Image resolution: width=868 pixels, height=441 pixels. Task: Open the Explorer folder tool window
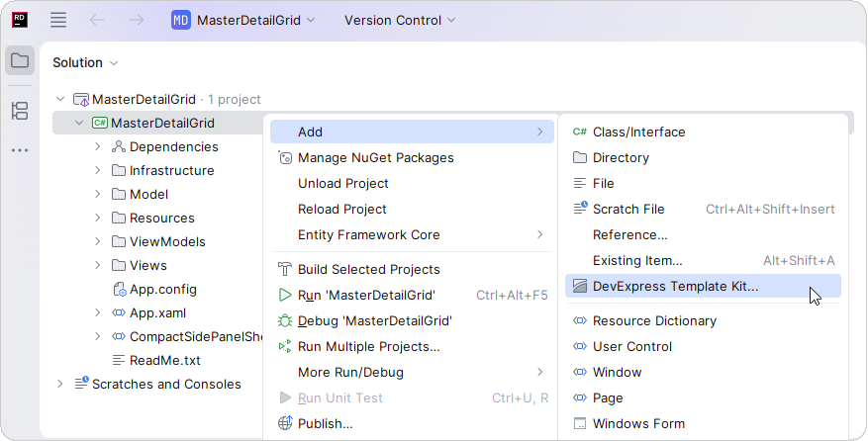pyautogui.click(x=20, y=60)
